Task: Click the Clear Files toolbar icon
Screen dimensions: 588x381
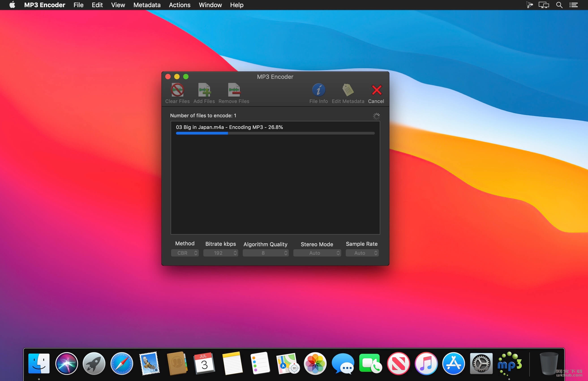Action: 177,90
